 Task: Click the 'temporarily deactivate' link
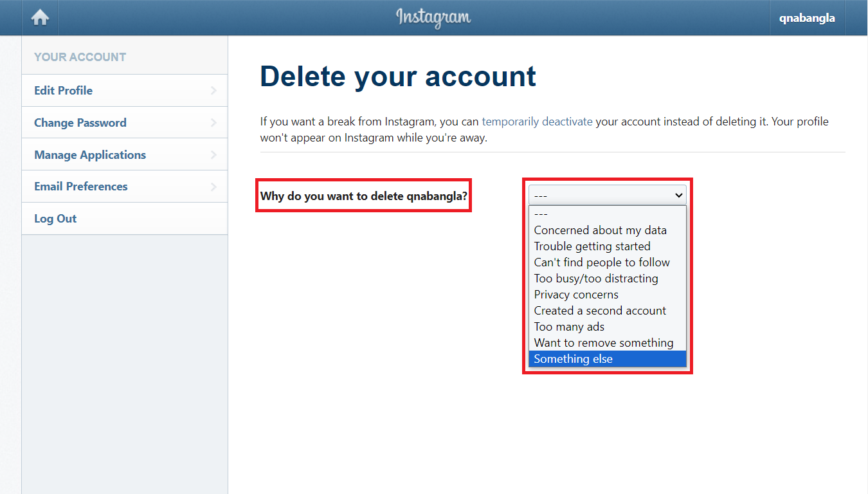click(537, 121)
